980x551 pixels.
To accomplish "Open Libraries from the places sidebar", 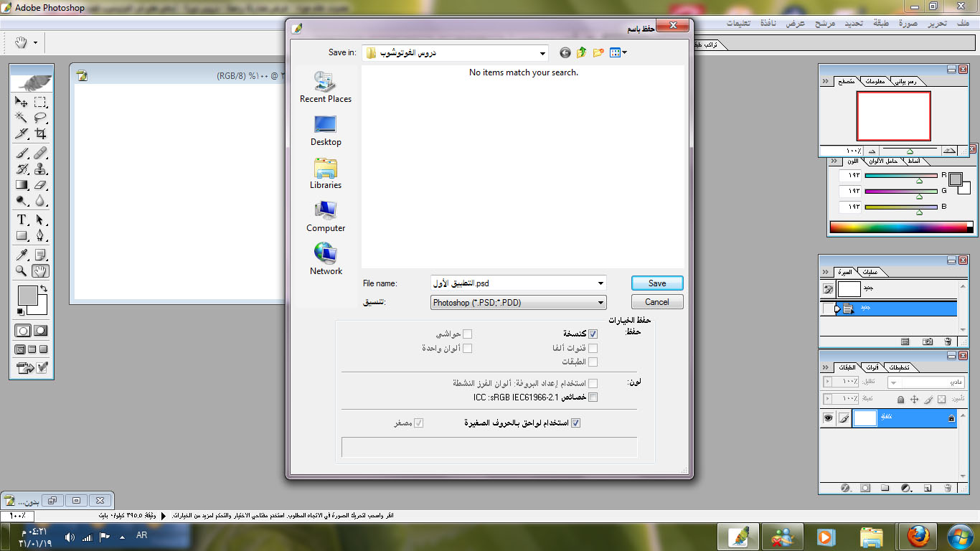I will (326, 174).
